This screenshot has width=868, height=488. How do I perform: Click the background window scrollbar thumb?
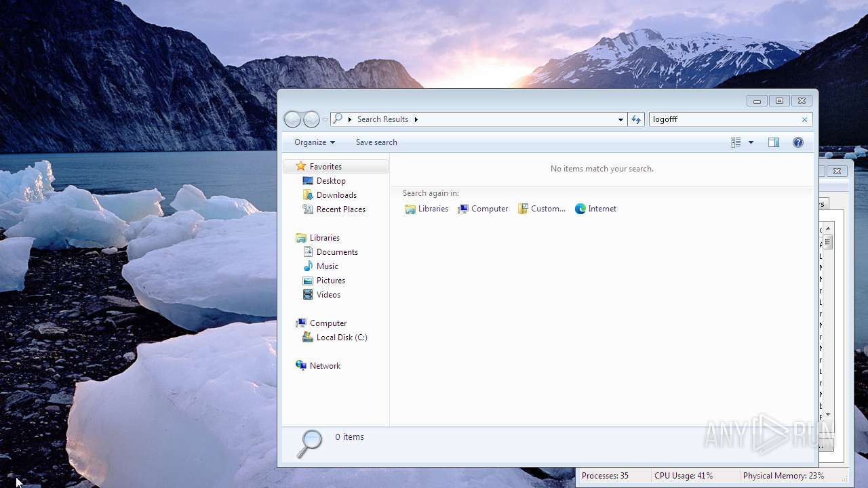click(828, 243)
